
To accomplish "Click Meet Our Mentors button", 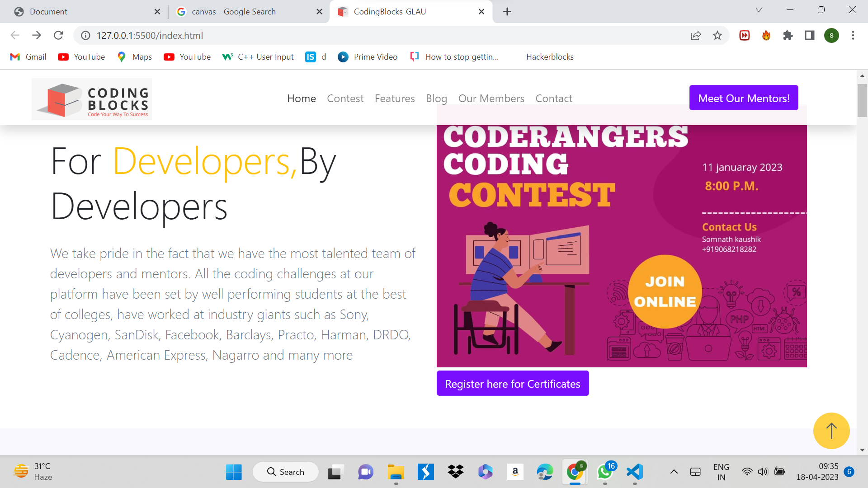I will [x=744, y=98].
